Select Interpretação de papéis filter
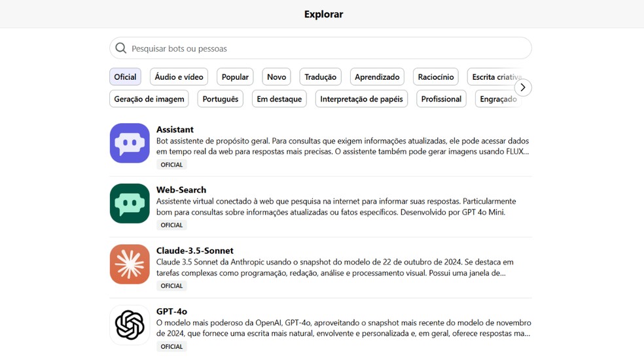 click(x=361, y=99)
